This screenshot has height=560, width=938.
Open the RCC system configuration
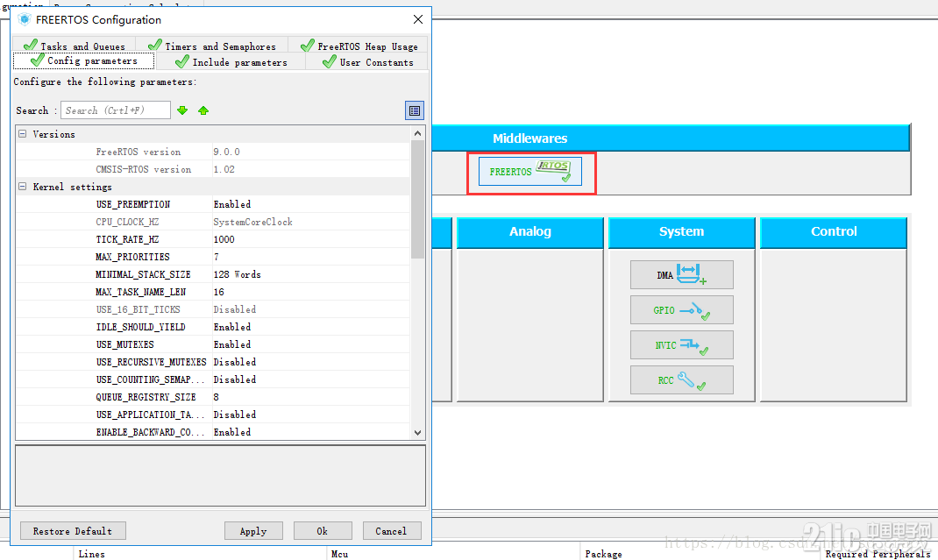tap(681, 380)
